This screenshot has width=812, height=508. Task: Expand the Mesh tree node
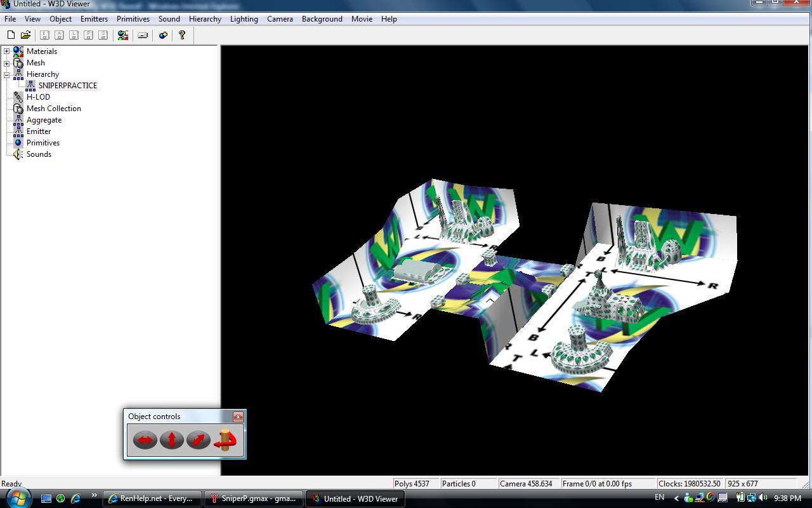(7, 63)
